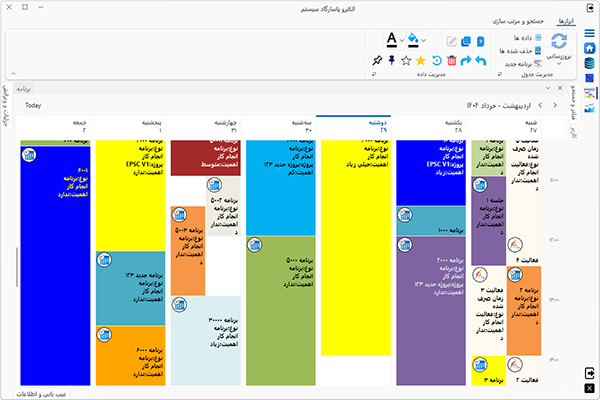600x400 pixels.
Task: Select the چهارشنبه ۳۱ day header
Action: 203,126
